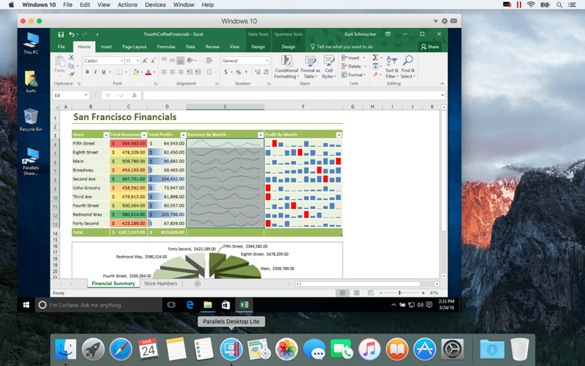Click the Save icon in Excel's quick access toolbar
The image size is (585, 366).
(x=61, y=34)
